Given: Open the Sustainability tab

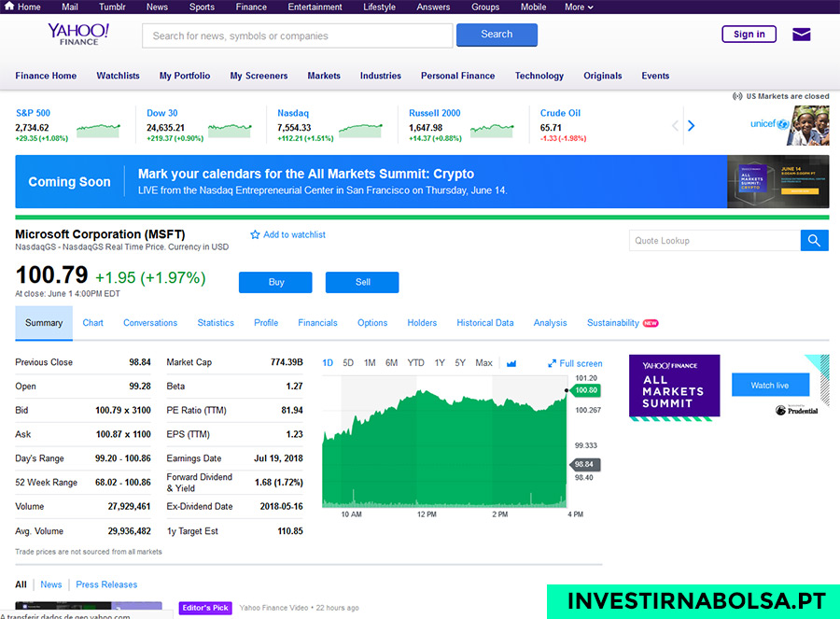Looking at the screenshot, I should 613,323.
